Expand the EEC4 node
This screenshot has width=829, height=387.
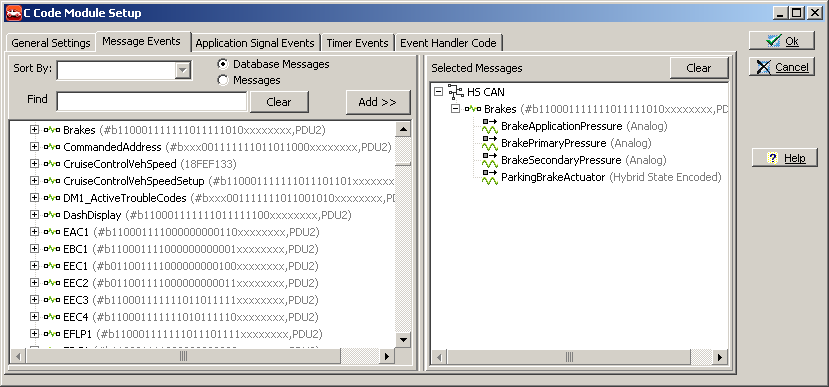(x=35, y=317)
